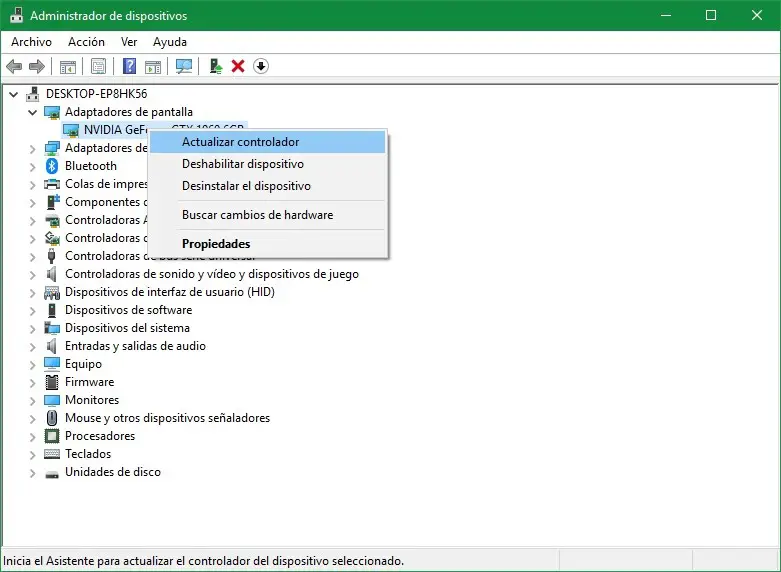Viewport: 781px width, 572px height.
Task: Select the Unidades de disco label
Action: coord(113,472)
